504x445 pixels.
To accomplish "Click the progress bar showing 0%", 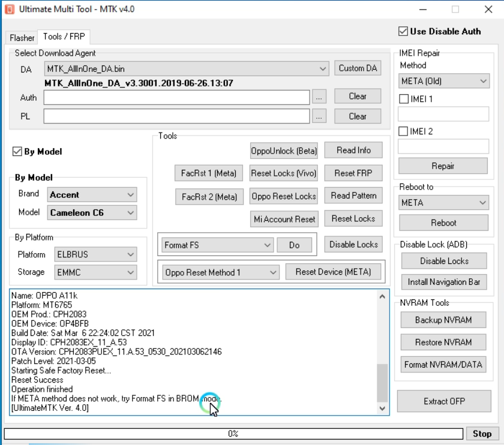I will pos(233,434).
